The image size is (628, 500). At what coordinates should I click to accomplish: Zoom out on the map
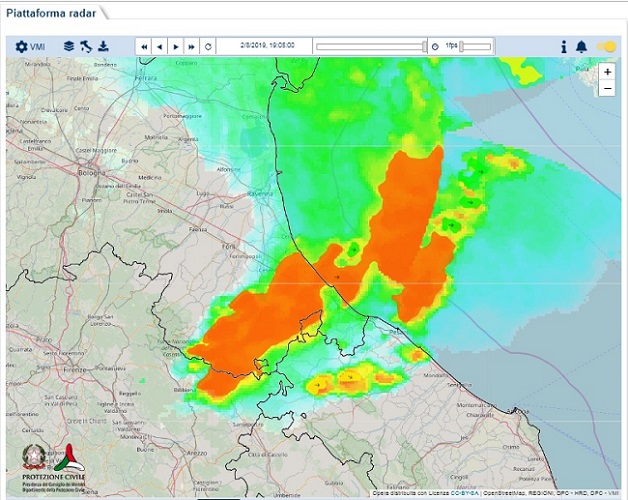point(607,89)
